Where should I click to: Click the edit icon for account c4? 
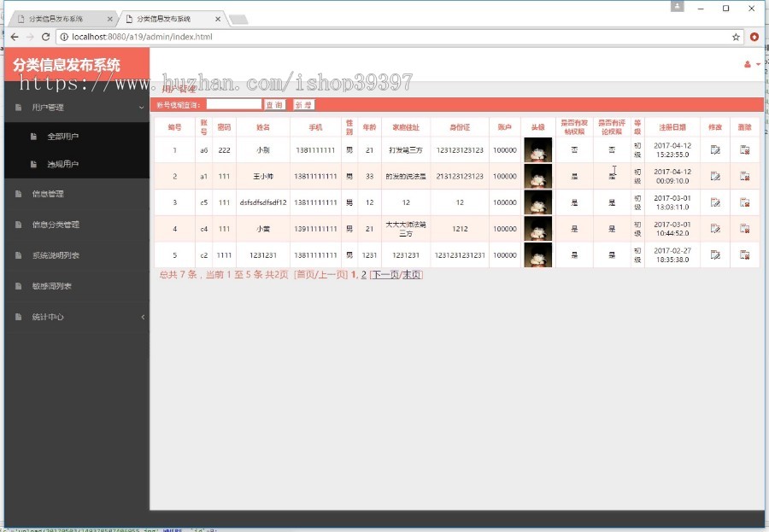[715, 229]
